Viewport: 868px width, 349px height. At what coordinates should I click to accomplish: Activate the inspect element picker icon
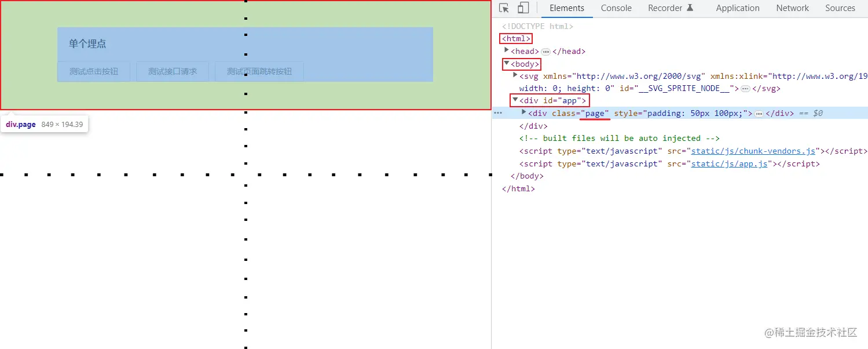coord(504,8)
